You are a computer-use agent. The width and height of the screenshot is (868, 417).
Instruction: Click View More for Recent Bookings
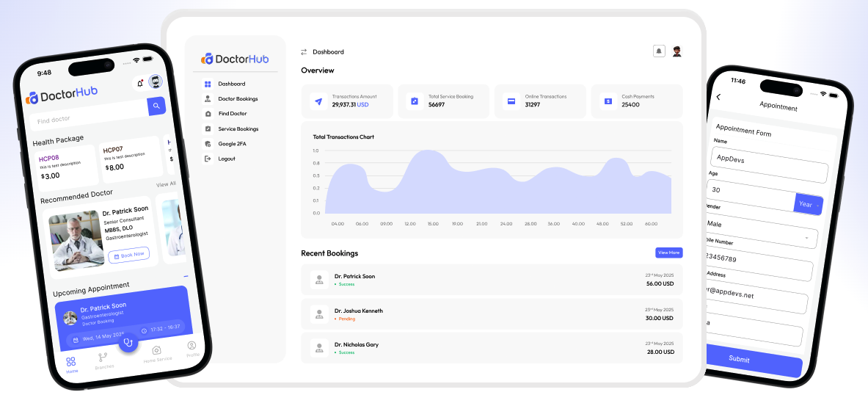(x=668, y=253)
